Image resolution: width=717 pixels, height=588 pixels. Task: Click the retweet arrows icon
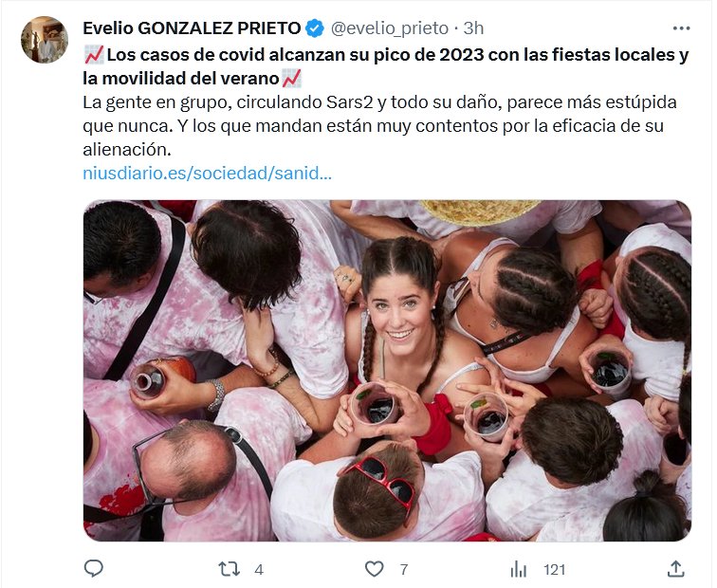229,569
